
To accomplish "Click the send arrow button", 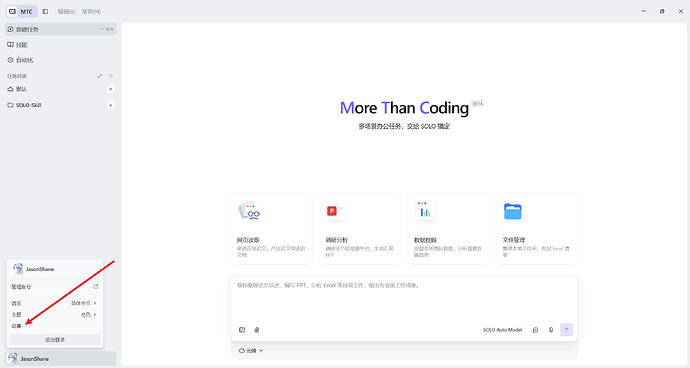I will pos(566,330).
